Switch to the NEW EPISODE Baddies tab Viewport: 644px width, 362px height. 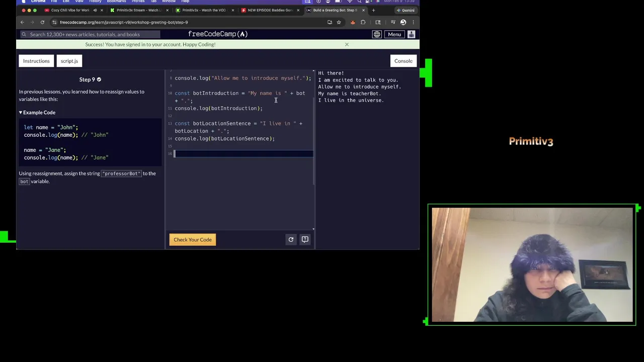pyautogui.click(x=269, y=10)
